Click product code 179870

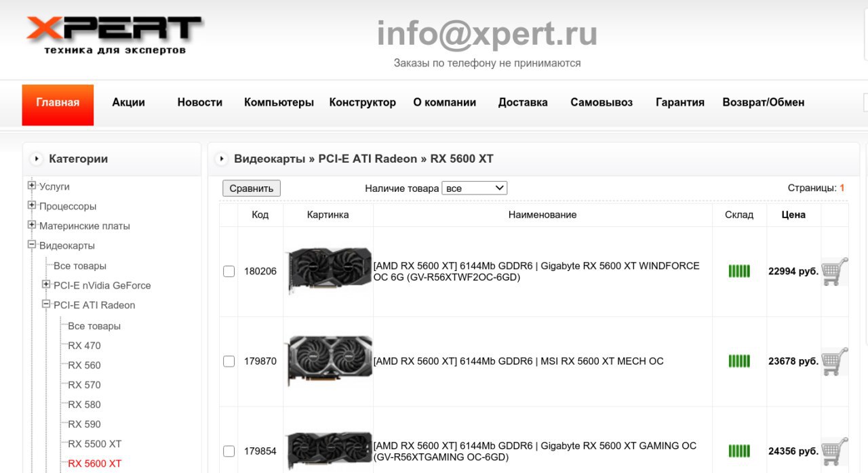[x=260, y=361]
